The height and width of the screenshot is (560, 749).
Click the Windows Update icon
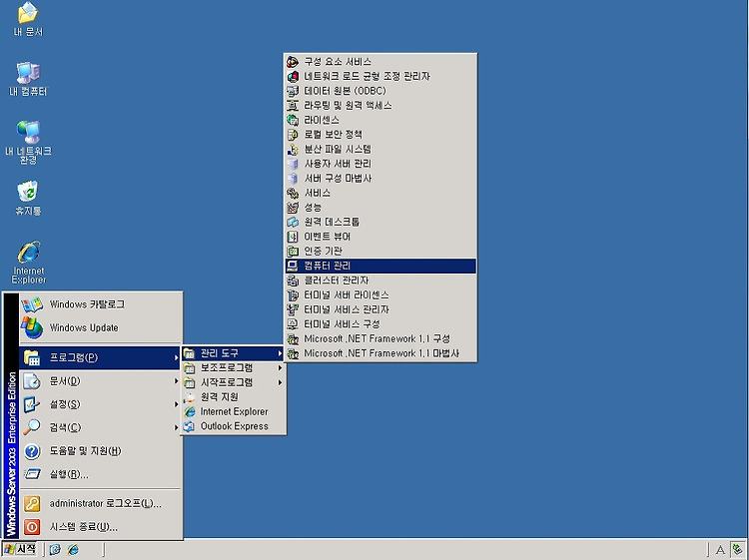32,328
